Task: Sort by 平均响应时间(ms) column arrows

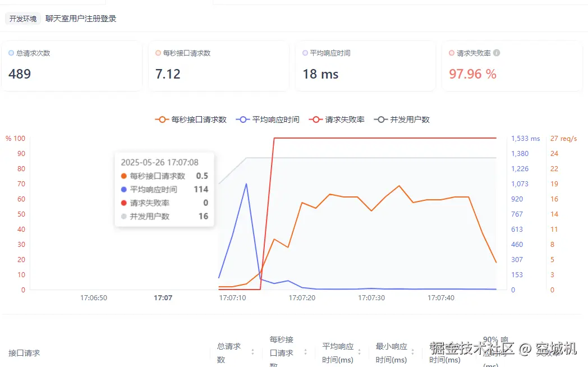Action: 359,352
